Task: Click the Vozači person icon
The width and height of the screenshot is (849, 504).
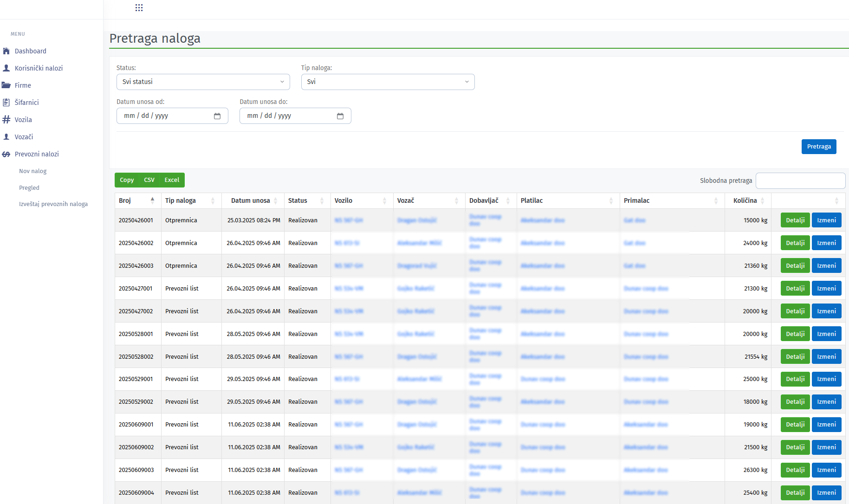Action: tap(6, 137)
